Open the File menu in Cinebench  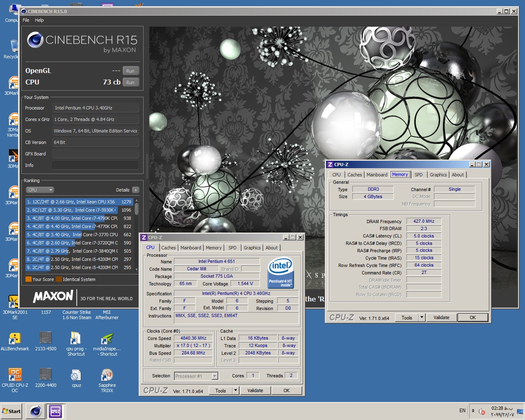26,20
